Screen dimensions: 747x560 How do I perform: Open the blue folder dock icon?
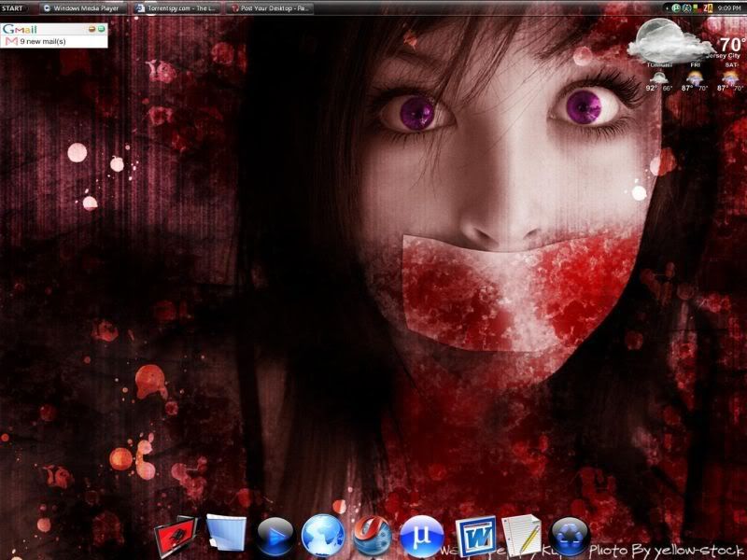(x=226, y=533)
